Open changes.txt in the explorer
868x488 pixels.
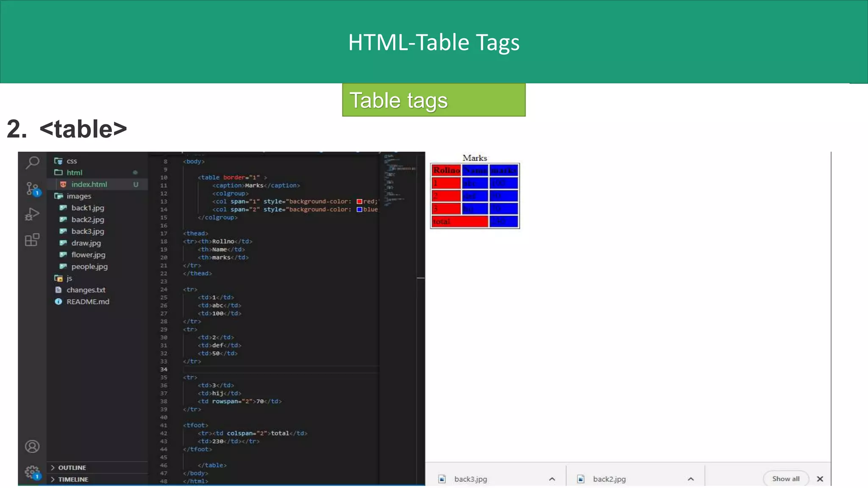coord(86,290)
